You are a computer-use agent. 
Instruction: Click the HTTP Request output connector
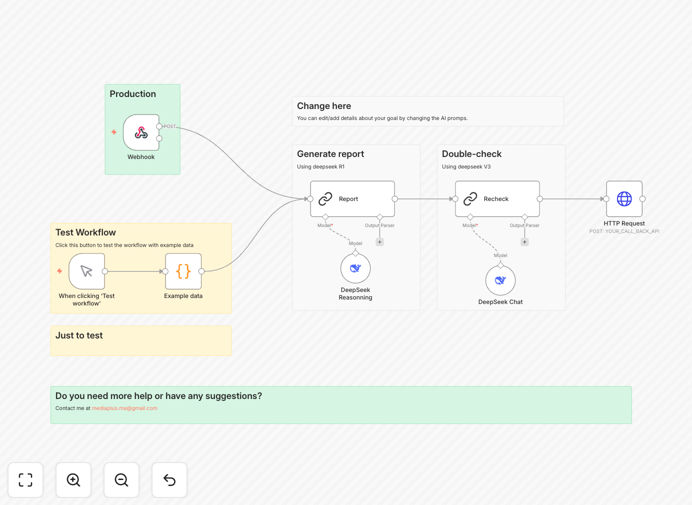pyautogui.click(x=643, y=199)
